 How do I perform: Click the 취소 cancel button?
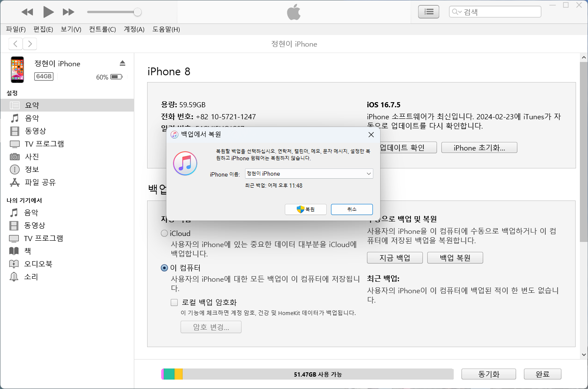click(x=352, y=209)
